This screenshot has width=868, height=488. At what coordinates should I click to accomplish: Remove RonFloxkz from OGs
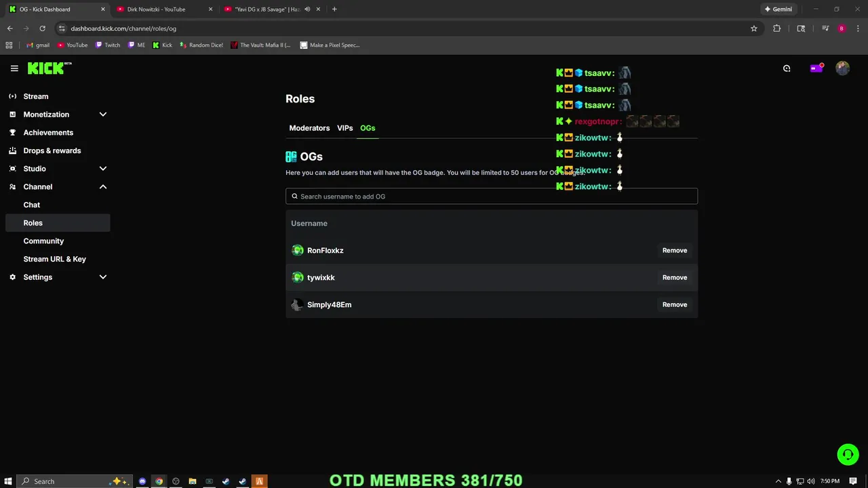(x=675, y=250)
